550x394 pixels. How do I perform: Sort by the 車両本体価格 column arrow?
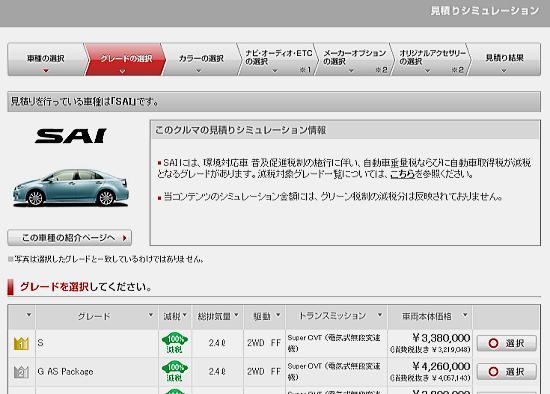[465, 315]
